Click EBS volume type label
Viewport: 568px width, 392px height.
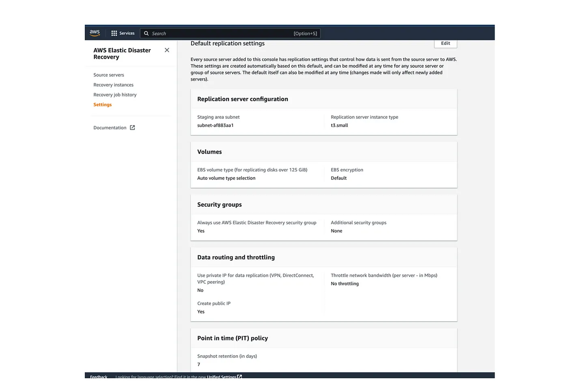(252, 170)
